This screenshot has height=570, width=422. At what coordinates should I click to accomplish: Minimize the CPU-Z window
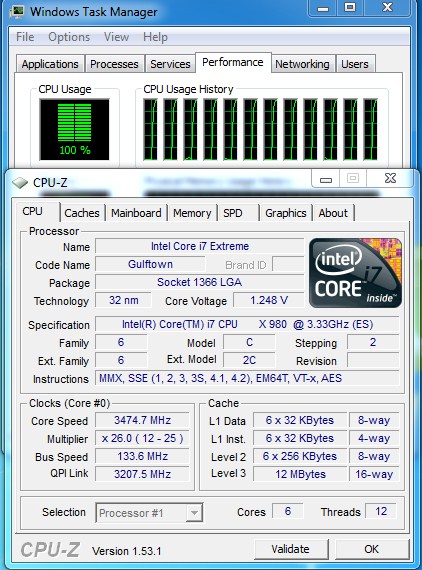click(x=326, y=179)
